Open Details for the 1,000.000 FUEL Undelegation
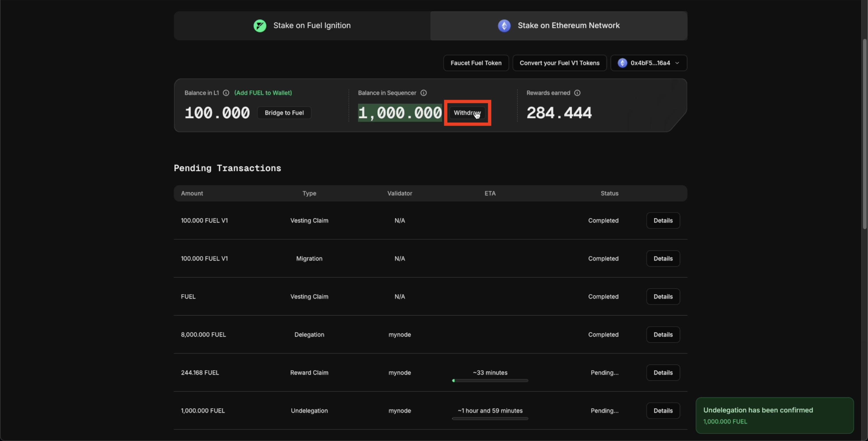The image size is (868, 441). [x=663, y=411]
